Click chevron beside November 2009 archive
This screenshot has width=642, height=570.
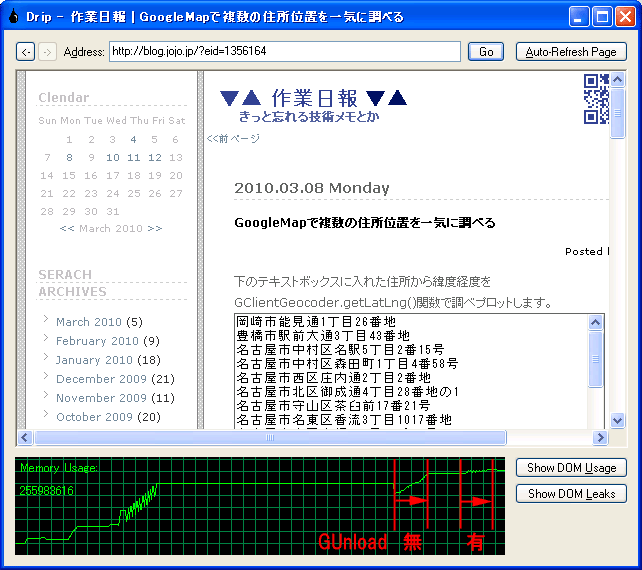(x=46, y=395)
